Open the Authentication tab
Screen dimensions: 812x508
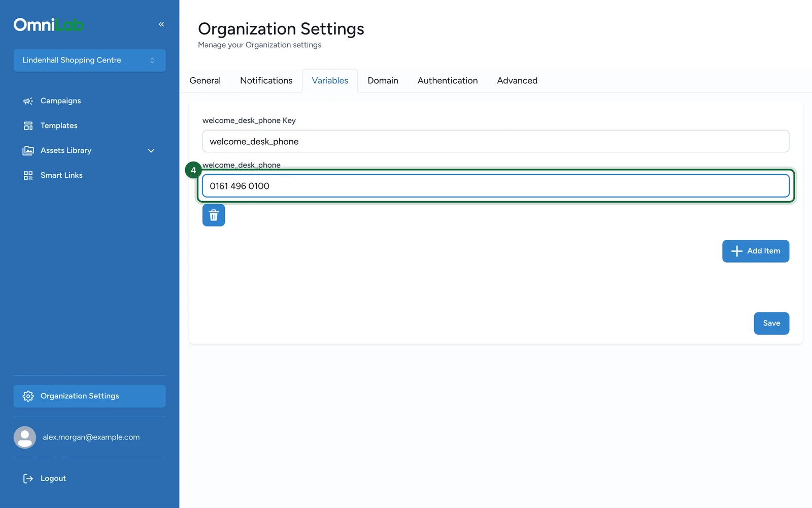coord(448,81)
